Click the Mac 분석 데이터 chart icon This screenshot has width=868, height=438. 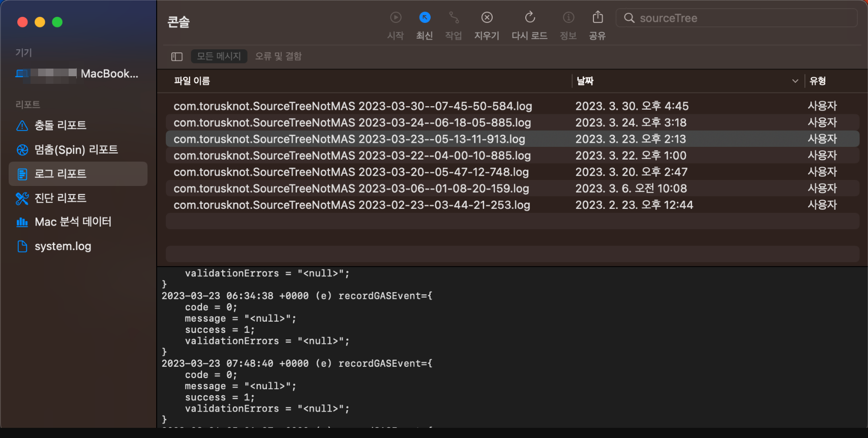click(x=22, y=222)
